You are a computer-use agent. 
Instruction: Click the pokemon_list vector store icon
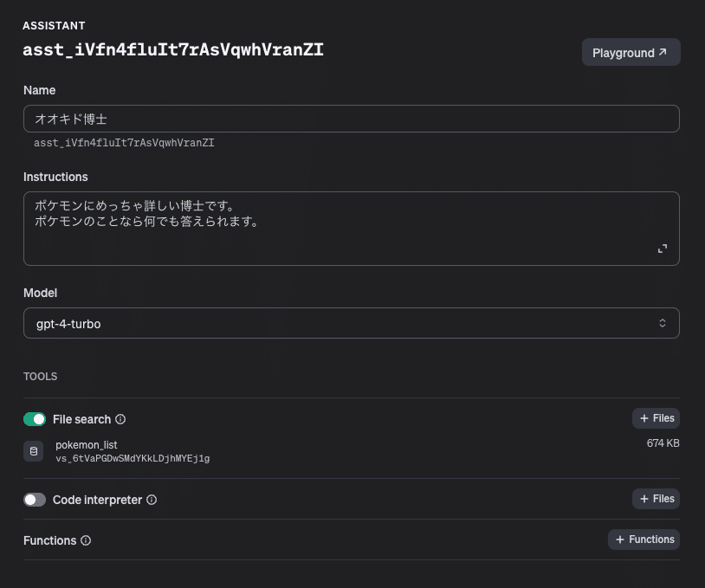[x=33, y=451]
